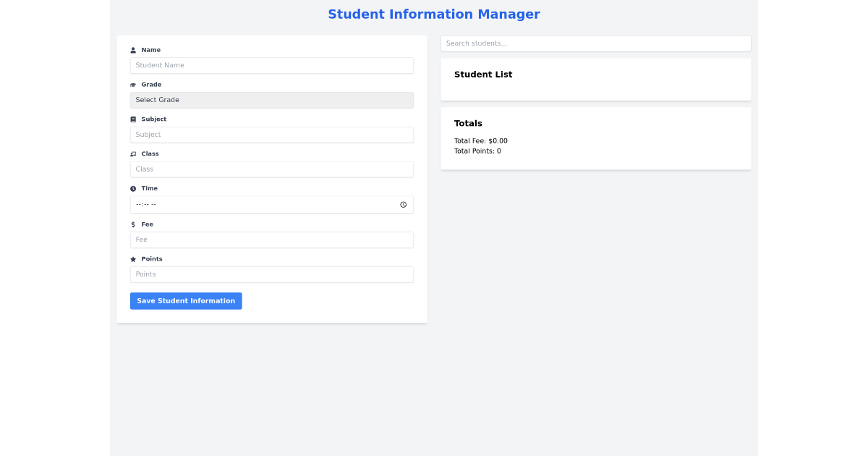Click the Totals panel heading
This screenshot has width=868, height=456.
468,123
